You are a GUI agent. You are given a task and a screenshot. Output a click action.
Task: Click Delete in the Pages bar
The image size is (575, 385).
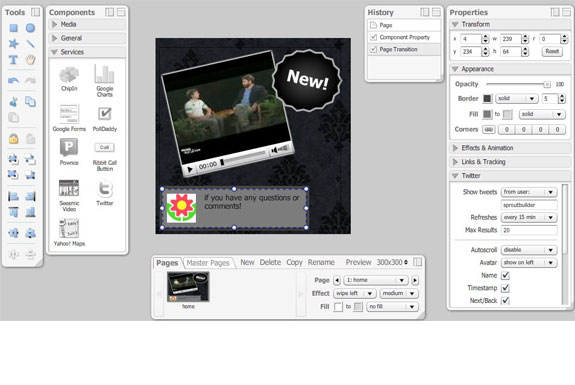(x=270, y=262)
